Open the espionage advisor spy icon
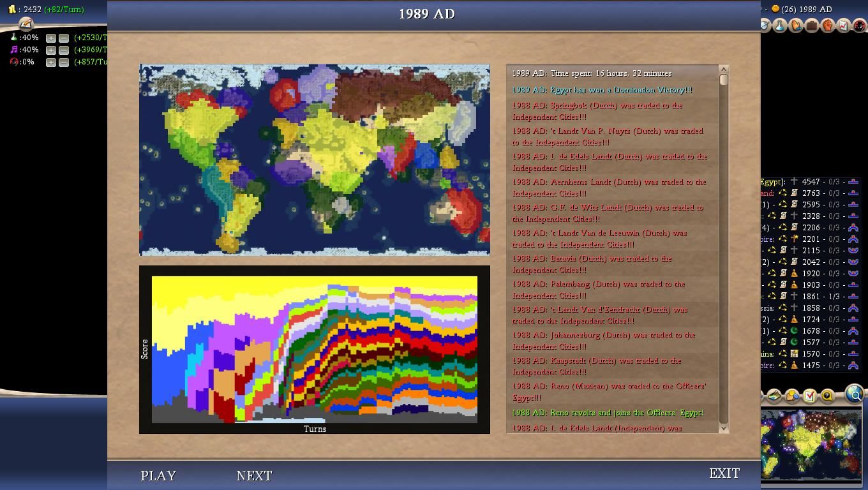This screenshot has width=868, height=490. pyautogui.click(x=860, y=26)
